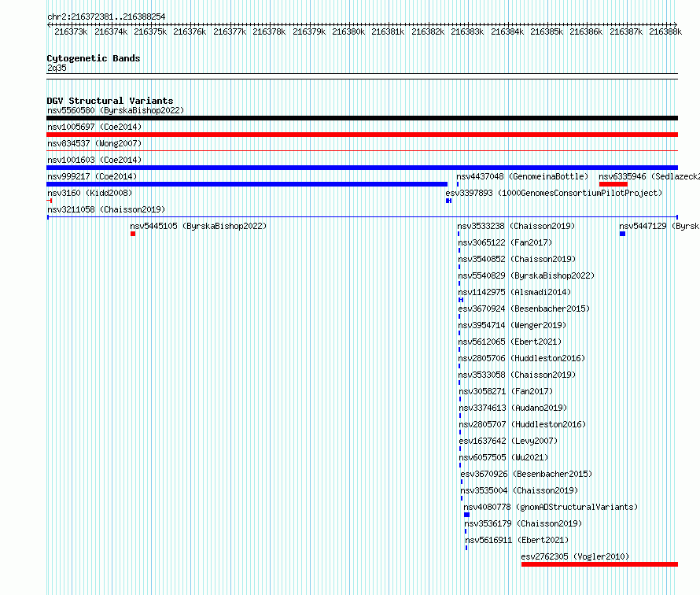Screen dimensions: 700x595
Task: Click the 2q35 cytogenetic band label
Action: click(57, 68)
